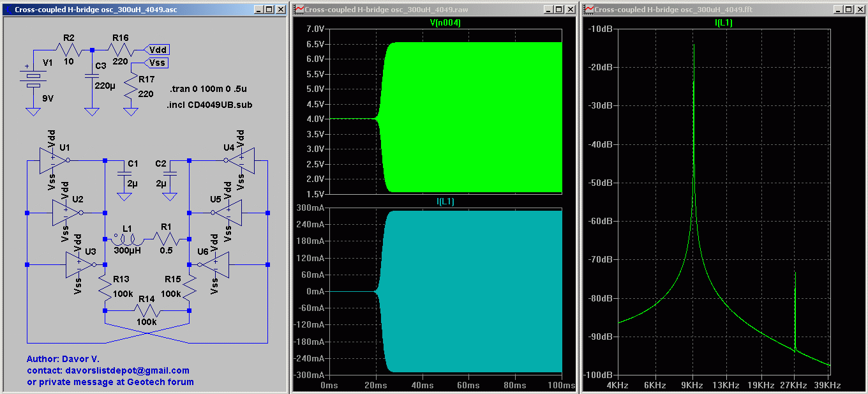The height and width of the screenshot is (394, 868).
Task: Maximize the .asc schematic window
Action: (x=269, y=10)
